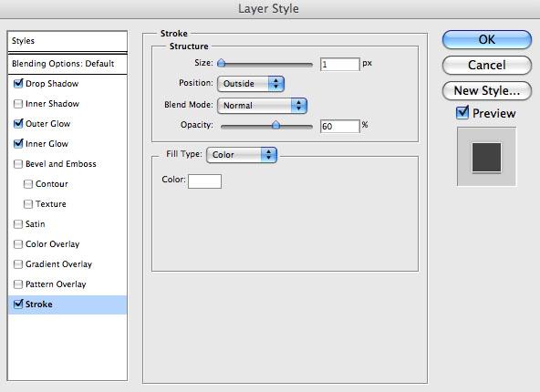This screenshot has width=540, height=392.
Task: Expand the Fill Type dropdown
Action: point(242,155)
